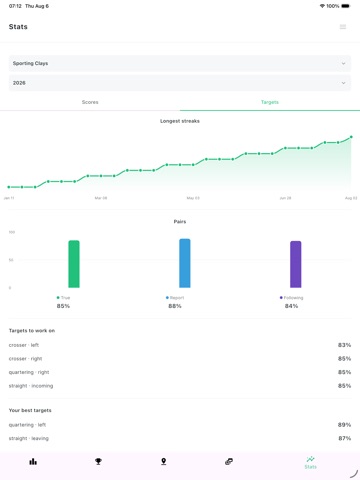Select the 'crosser - left' row
360x480 pixels.
(180, 345)
